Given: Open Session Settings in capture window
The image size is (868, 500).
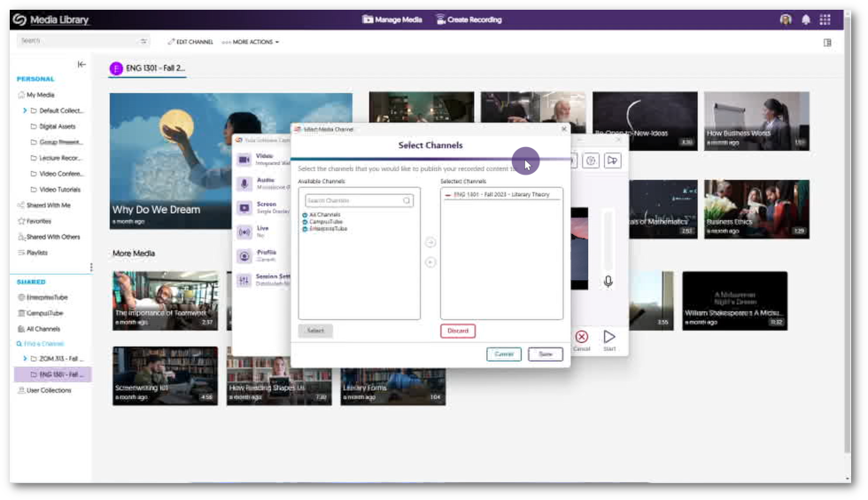Looking at the screenshot, I should pos(263,280).
